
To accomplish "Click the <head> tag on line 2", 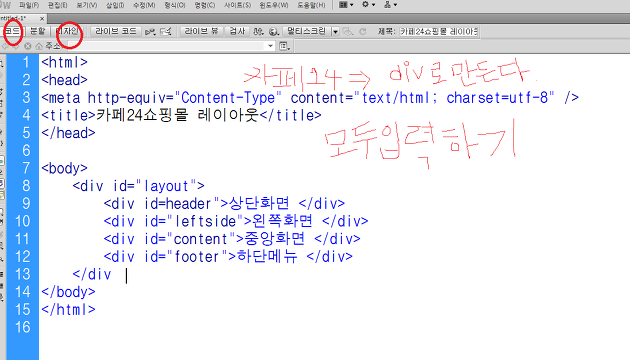I will (64, 80).
